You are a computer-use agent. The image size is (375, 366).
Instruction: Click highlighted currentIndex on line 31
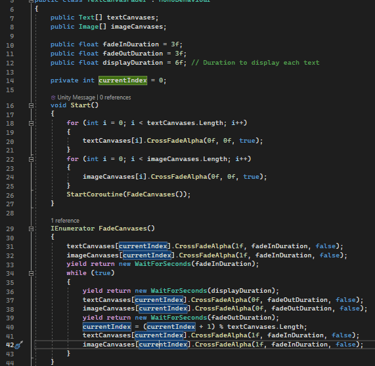point(143,246)
